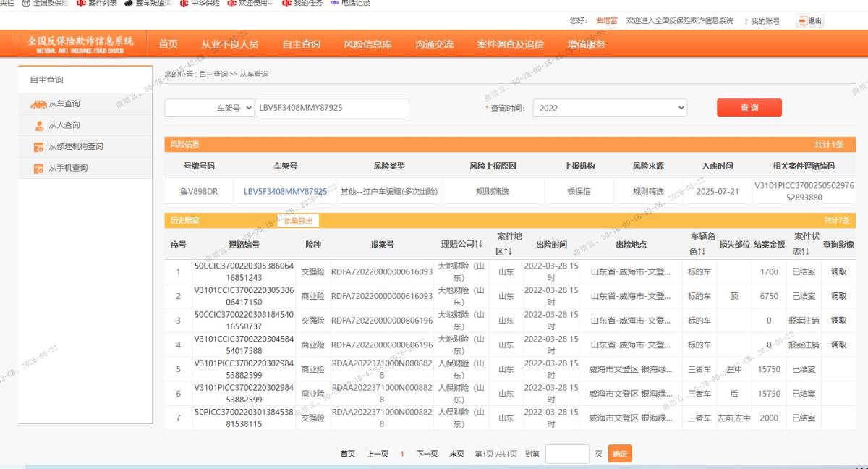
Task: Click row 5 报案号 RDAA2022371000N0008828
Action: pos(382,370)
